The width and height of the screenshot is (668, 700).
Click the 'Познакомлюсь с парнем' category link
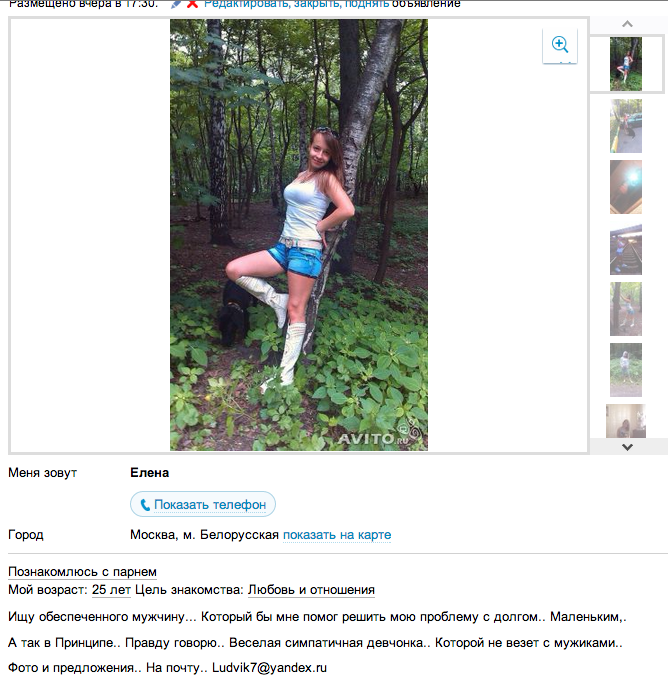(82, 572)
